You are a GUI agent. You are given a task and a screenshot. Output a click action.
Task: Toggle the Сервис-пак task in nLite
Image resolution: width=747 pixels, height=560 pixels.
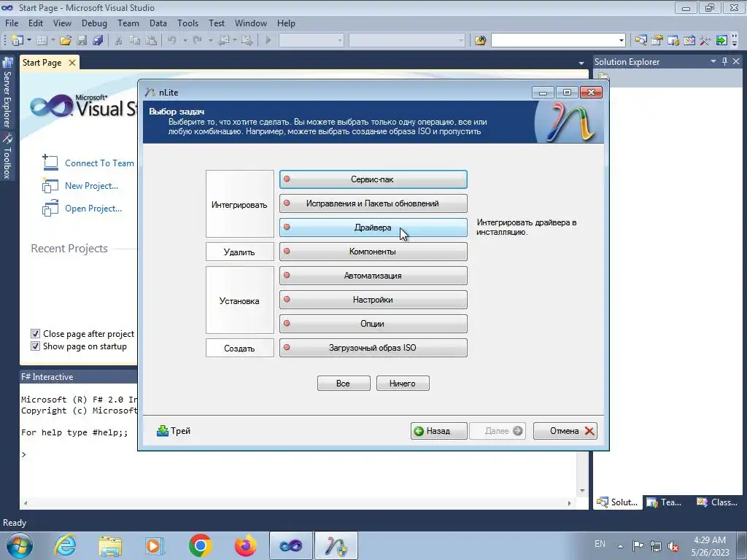[373, 179]
